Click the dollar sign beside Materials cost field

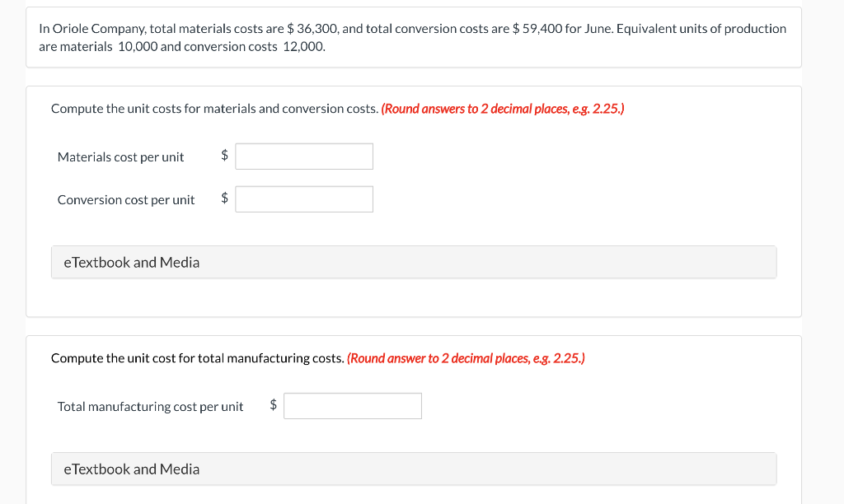[x=224, y=156]
